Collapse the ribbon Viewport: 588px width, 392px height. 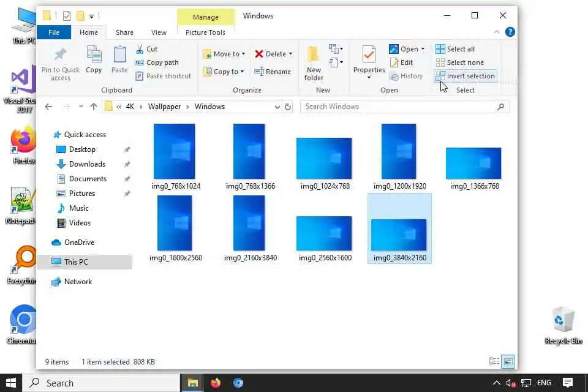[497, 32]
